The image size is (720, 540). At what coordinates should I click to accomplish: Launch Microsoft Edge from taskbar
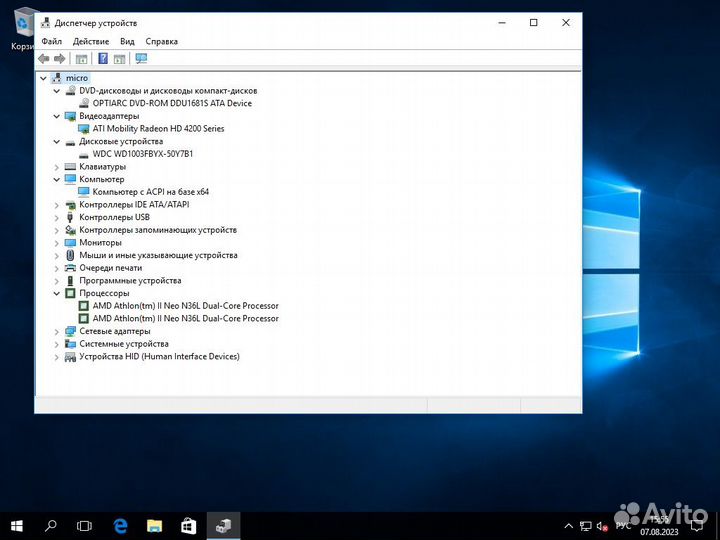[120, 526]
